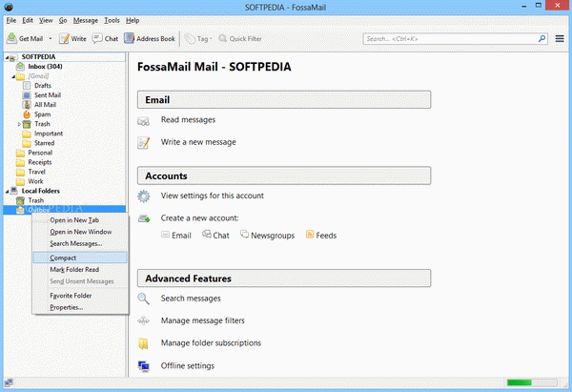Choose Mark Folder Read
The width and height of the screenshot is (572, 392).
tap(74, 269)
